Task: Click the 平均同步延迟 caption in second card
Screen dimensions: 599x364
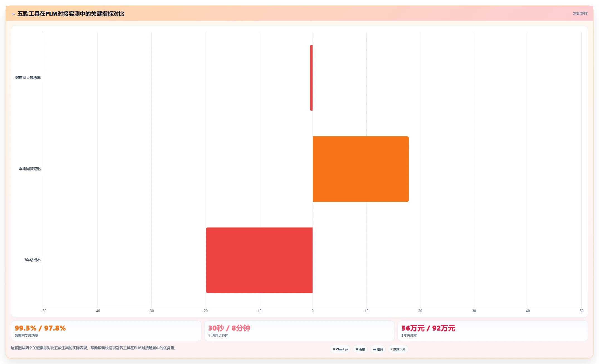Action: pos(218,336)
